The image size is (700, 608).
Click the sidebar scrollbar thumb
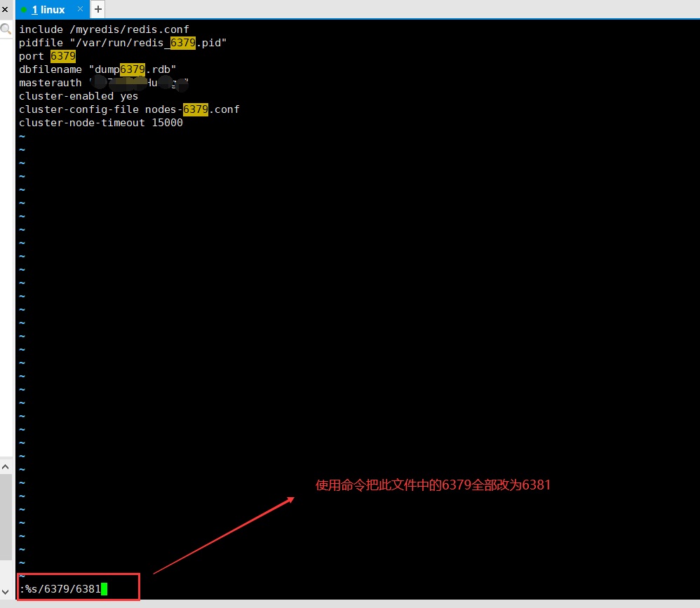[6, 517]
